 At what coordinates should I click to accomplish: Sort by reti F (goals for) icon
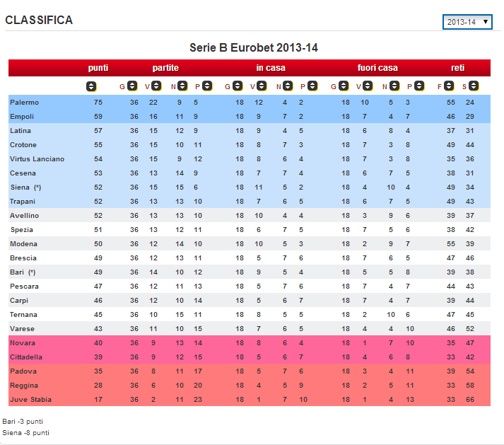pos(448,86)
